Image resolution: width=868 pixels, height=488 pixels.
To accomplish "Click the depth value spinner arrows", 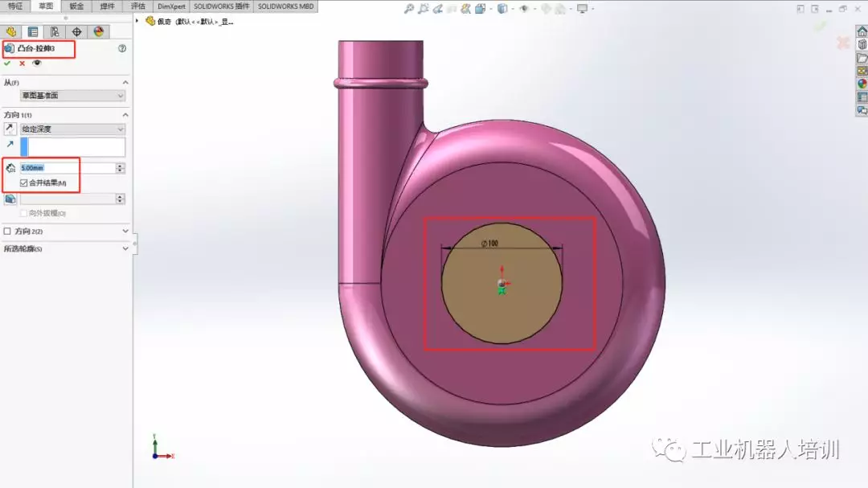I will [x=120, y=168].
